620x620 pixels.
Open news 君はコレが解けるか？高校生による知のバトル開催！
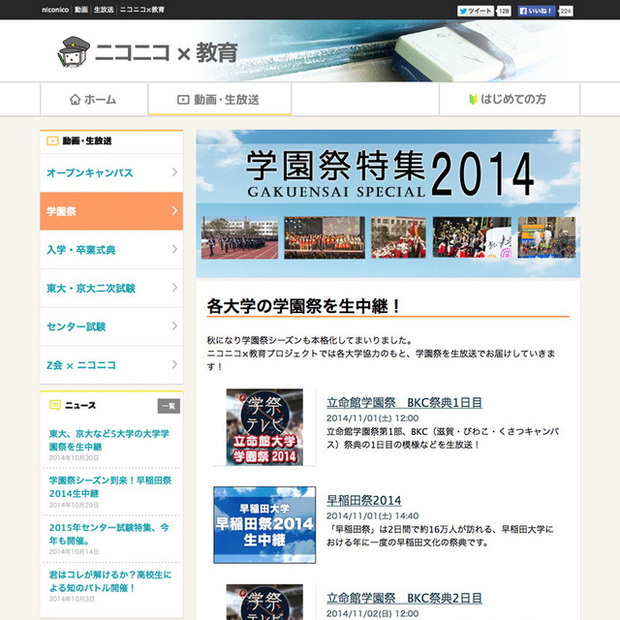click(110, 581)
